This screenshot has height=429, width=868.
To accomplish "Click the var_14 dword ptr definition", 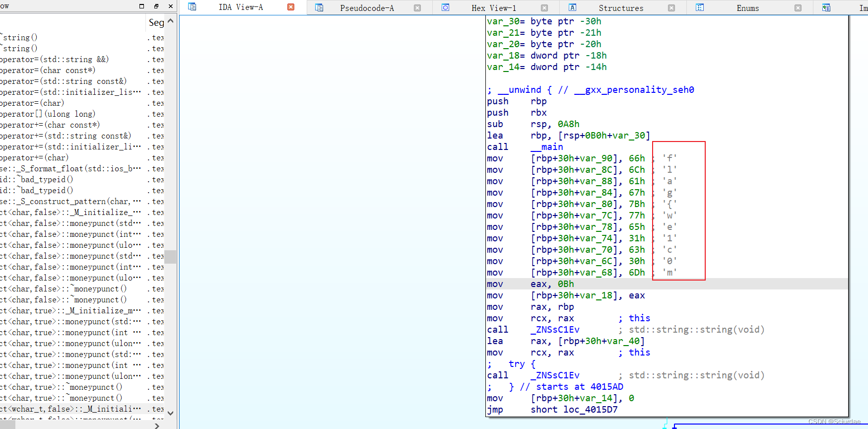I will coord(547,67).
